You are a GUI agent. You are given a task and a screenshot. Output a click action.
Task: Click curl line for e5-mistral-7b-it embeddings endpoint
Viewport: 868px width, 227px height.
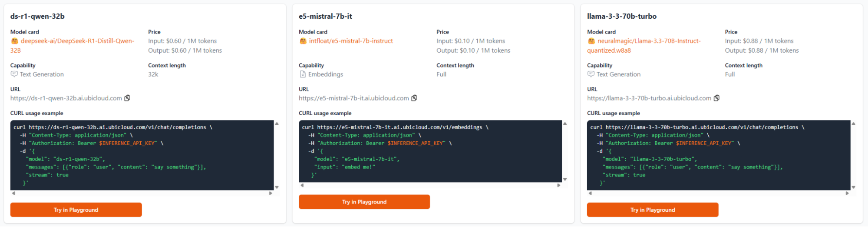[395, 127]
